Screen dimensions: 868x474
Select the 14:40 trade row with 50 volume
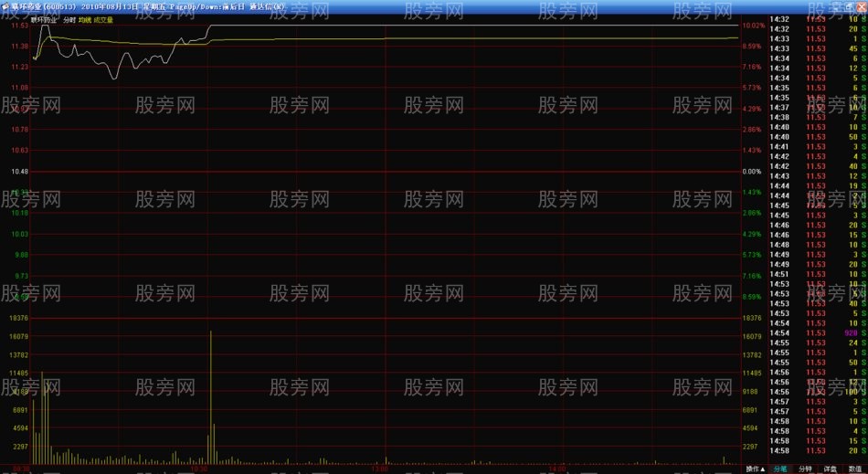pyautogui.click(x=818, y=137)
